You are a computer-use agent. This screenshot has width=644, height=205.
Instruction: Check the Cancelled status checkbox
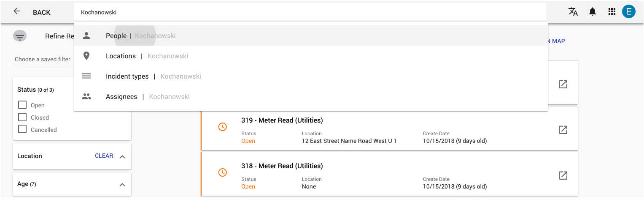pos(22,129)
